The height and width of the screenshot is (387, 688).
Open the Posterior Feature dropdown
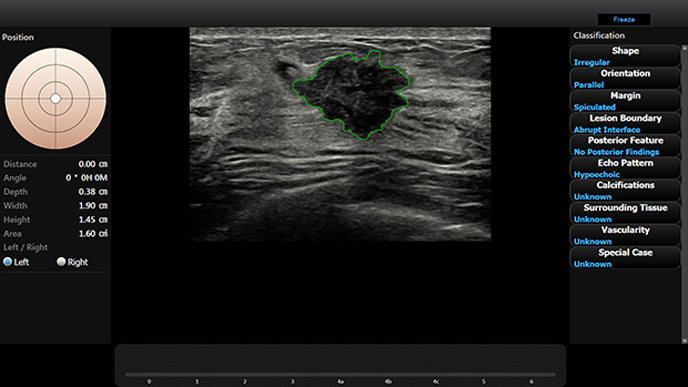[625, 145]
